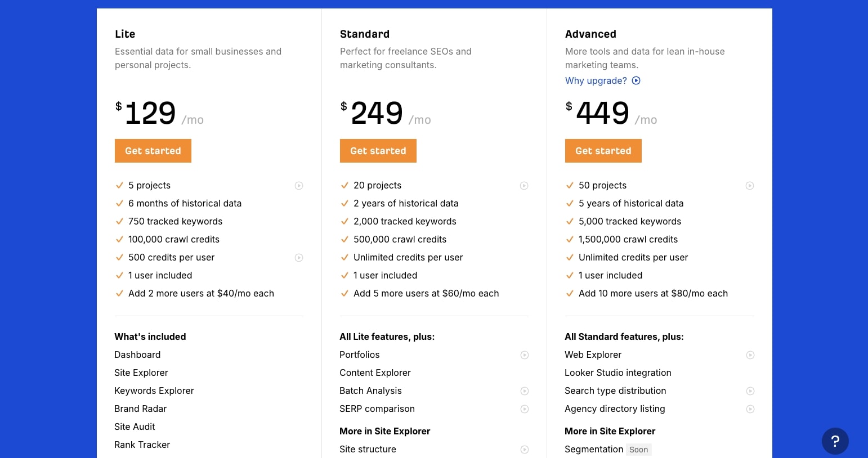
Task: Click Get started under the Lite plan
Action: coord(153,151)
